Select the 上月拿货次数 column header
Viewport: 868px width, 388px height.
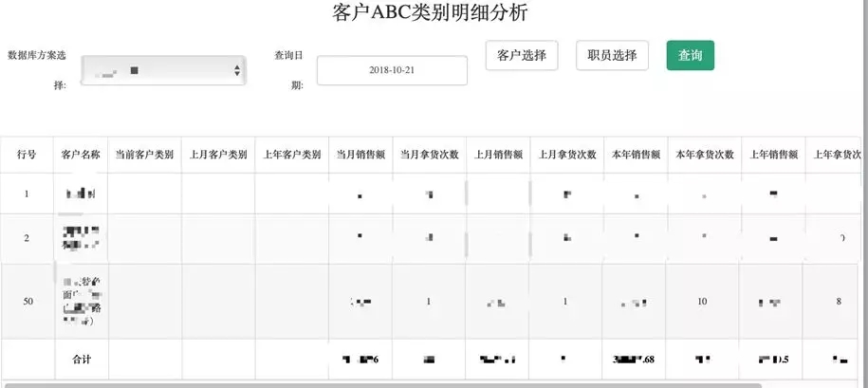567,155
